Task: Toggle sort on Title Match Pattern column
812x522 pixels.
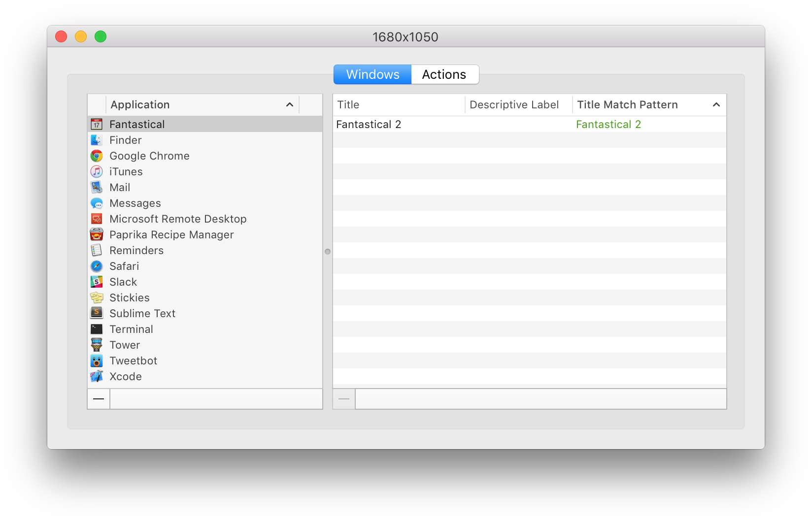Action: click(717, 104)
